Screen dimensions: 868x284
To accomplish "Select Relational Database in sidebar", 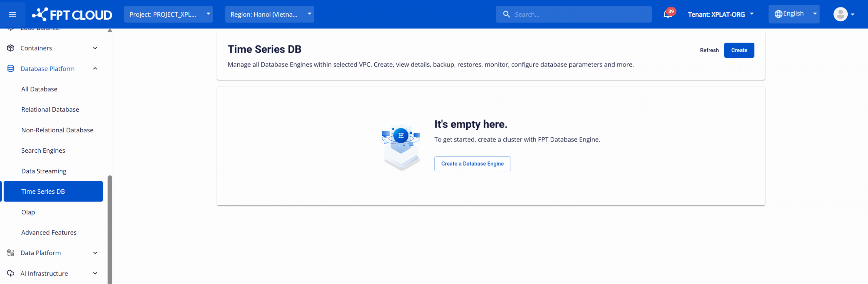I will point(50,110).
